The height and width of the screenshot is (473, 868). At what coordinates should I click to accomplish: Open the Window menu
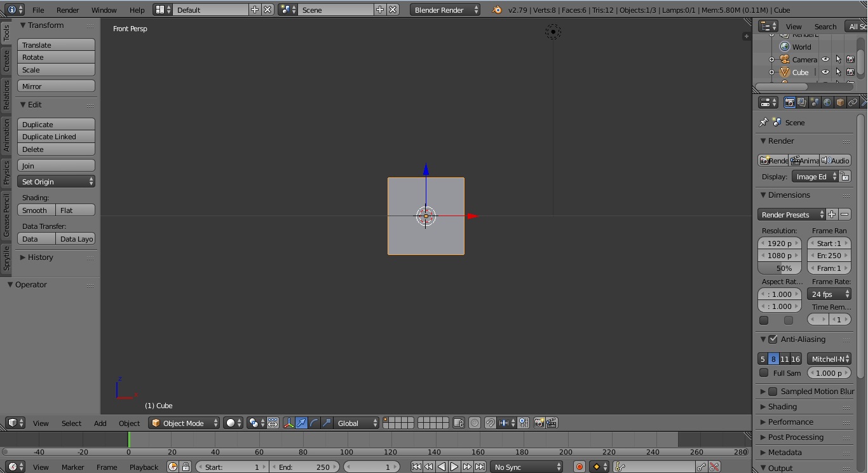coord(104,10)
